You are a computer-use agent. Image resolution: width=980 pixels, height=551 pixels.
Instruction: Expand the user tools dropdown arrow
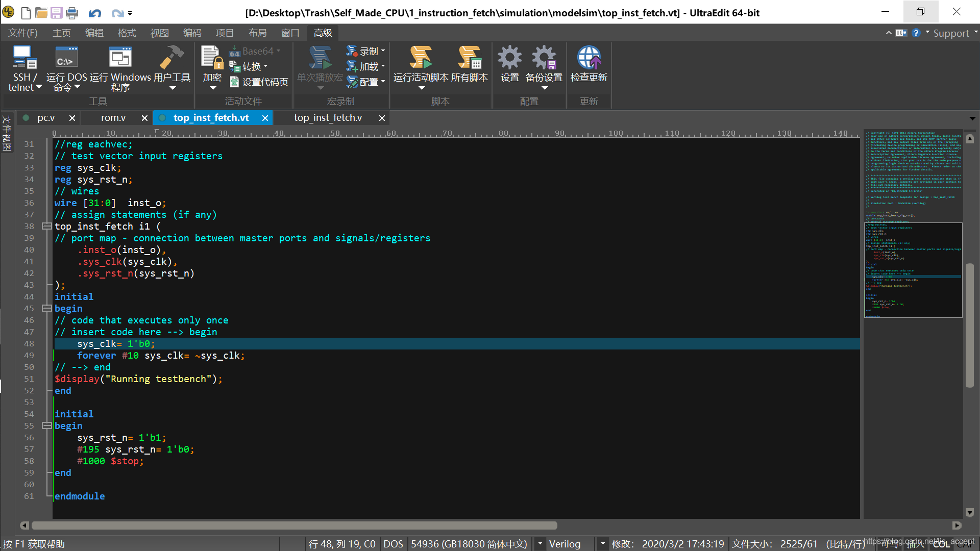pos(173,88)
